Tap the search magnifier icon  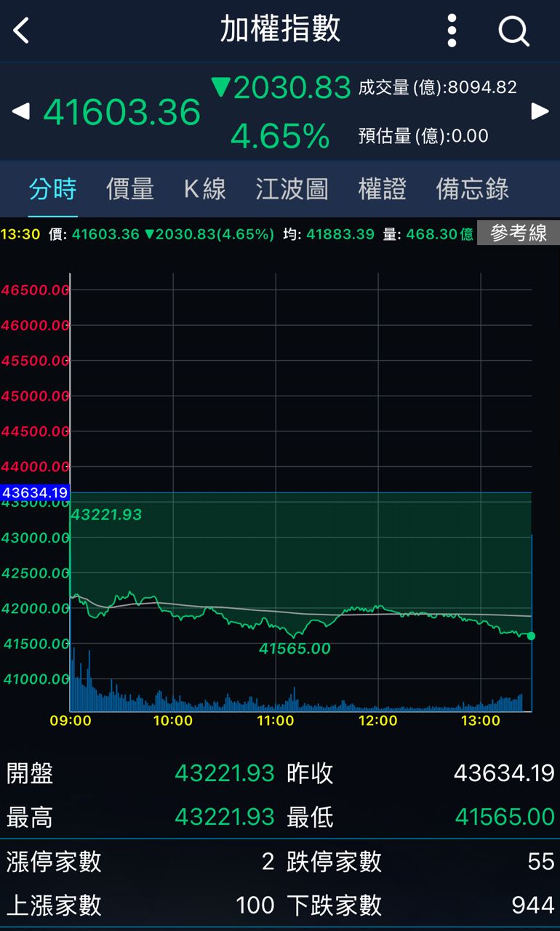(513, 31)
